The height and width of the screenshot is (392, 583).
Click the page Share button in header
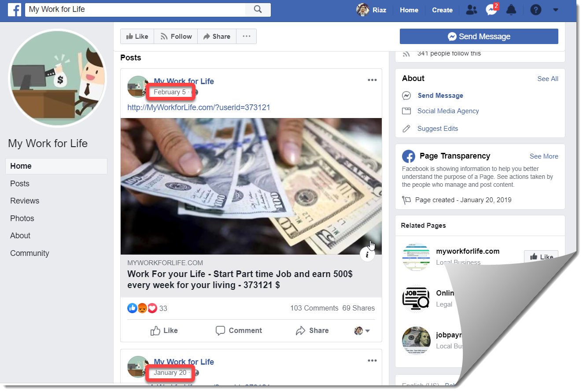click(217, 37)
